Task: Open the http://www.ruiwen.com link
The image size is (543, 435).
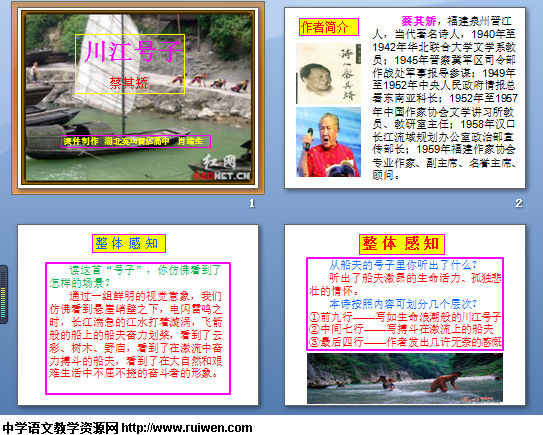Action: 187,428
